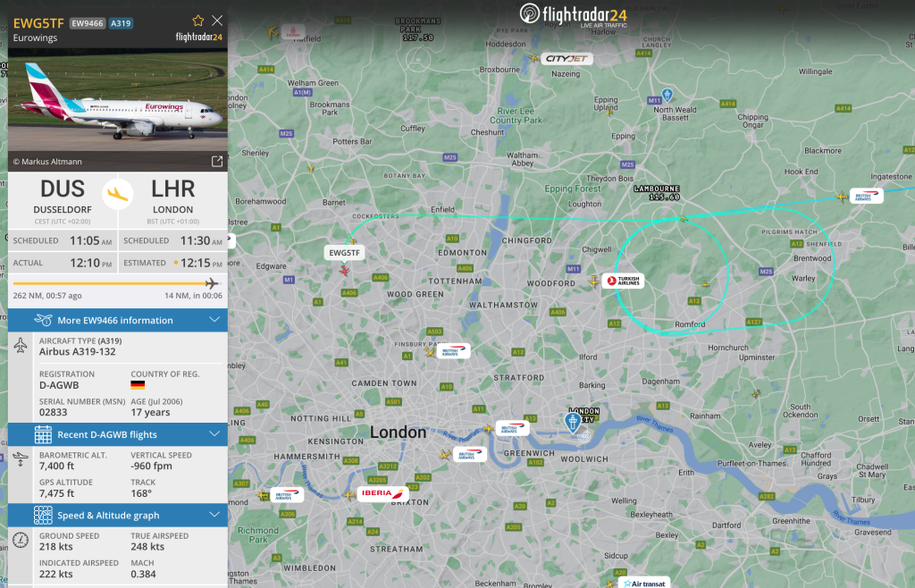Click the North Weald airport pin
Viewport: 915px width, 588px height.
coord(667,95)
